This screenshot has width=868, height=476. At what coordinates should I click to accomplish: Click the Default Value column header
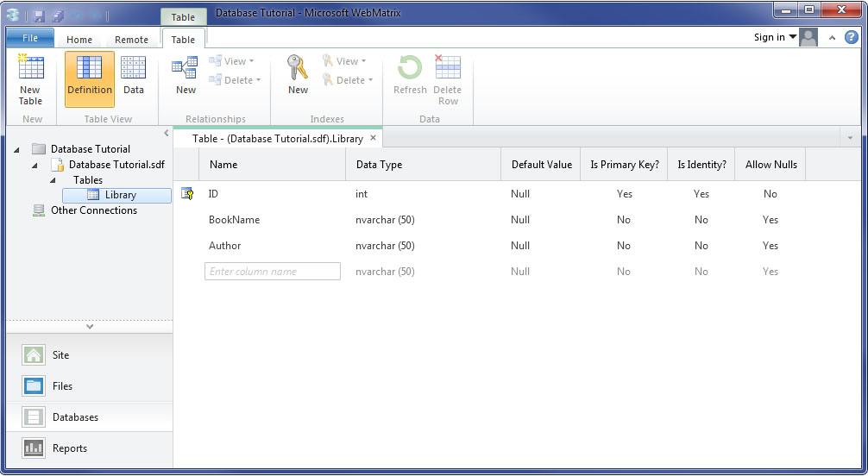(541, 165)
